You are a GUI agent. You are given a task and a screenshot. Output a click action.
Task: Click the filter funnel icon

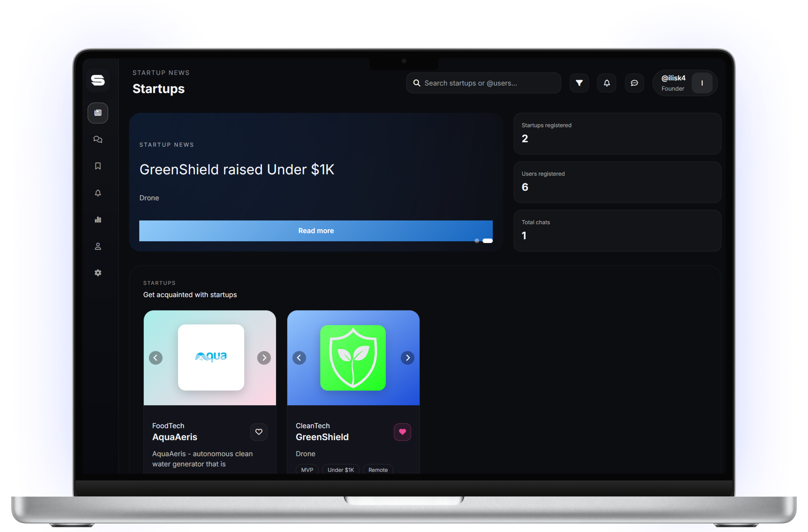pyautogui.click(x=579, y=83)
